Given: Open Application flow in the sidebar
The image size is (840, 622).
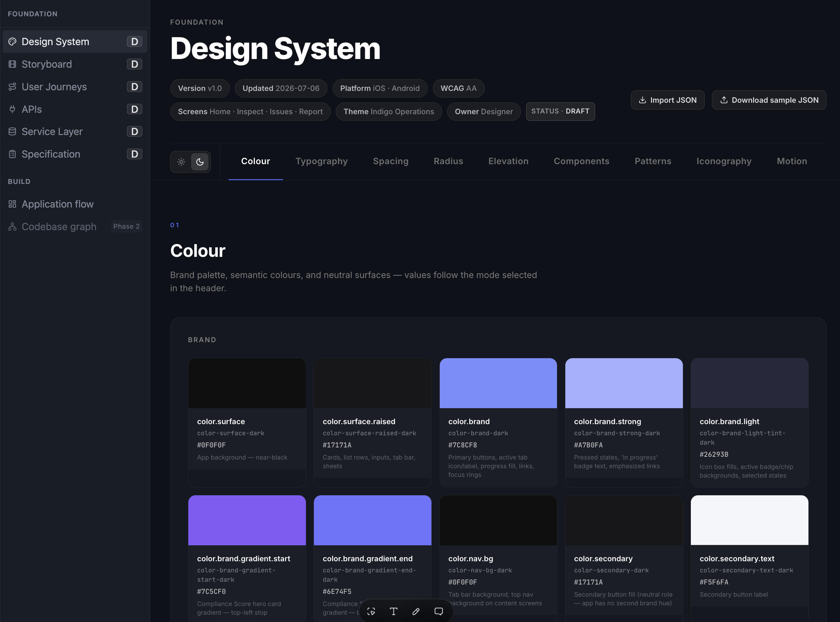Looking at the screenshot, I should pos(75,204).
